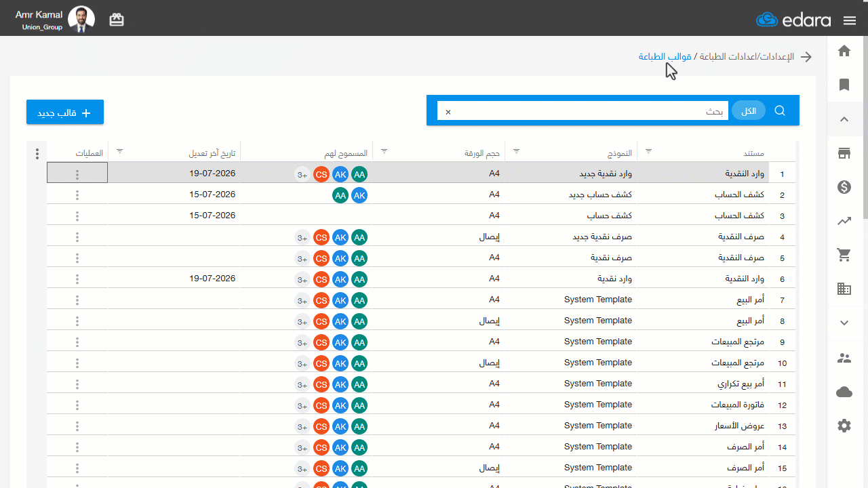Open the store module in sidebar
This screenshot has height=488, width=868.
(x=844, y=153)
